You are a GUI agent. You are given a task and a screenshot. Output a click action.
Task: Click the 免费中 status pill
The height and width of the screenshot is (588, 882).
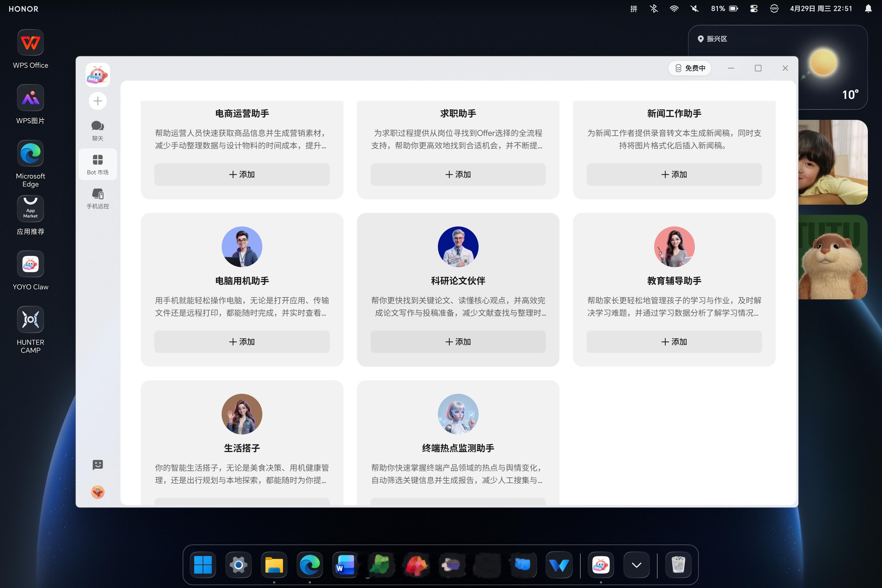pyautogui.click(x=689, y=68)
